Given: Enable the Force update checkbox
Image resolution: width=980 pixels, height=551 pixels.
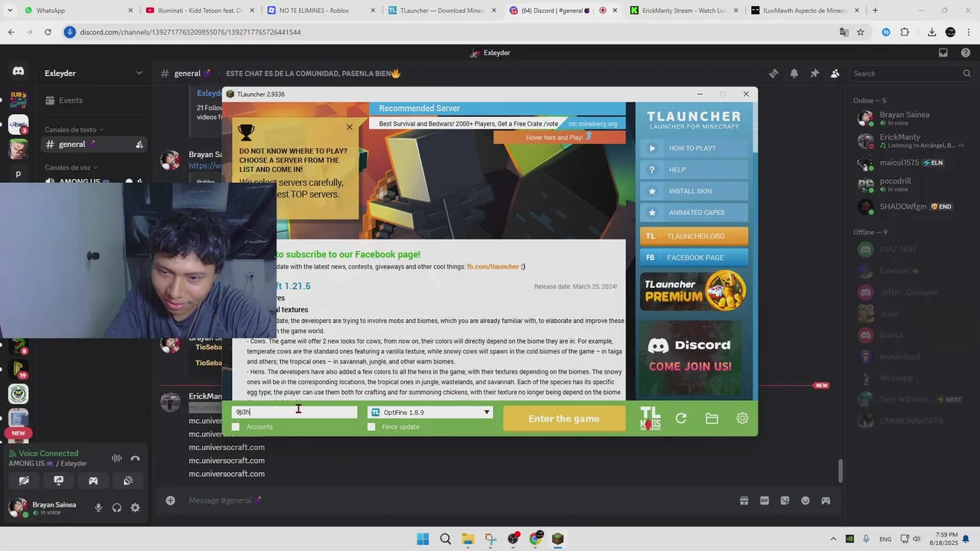Looking at the screenshot, I should (x=371, y=427).
